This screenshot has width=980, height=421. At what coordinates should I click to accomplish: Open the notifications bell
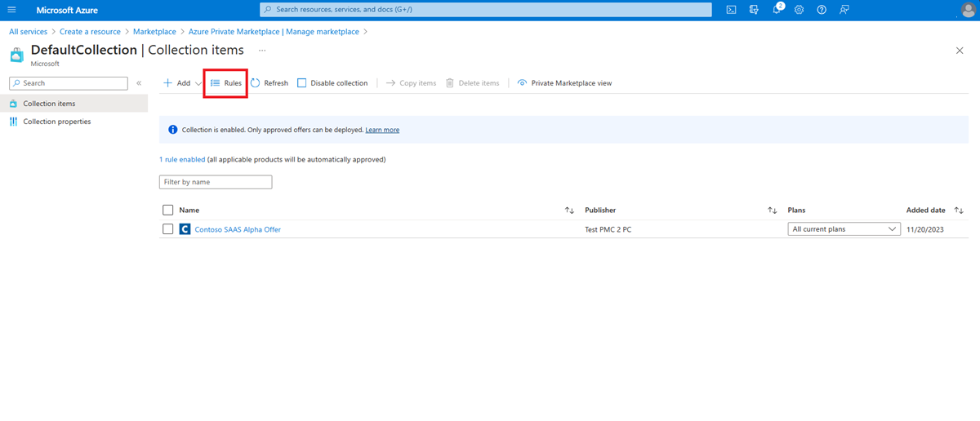777,10
